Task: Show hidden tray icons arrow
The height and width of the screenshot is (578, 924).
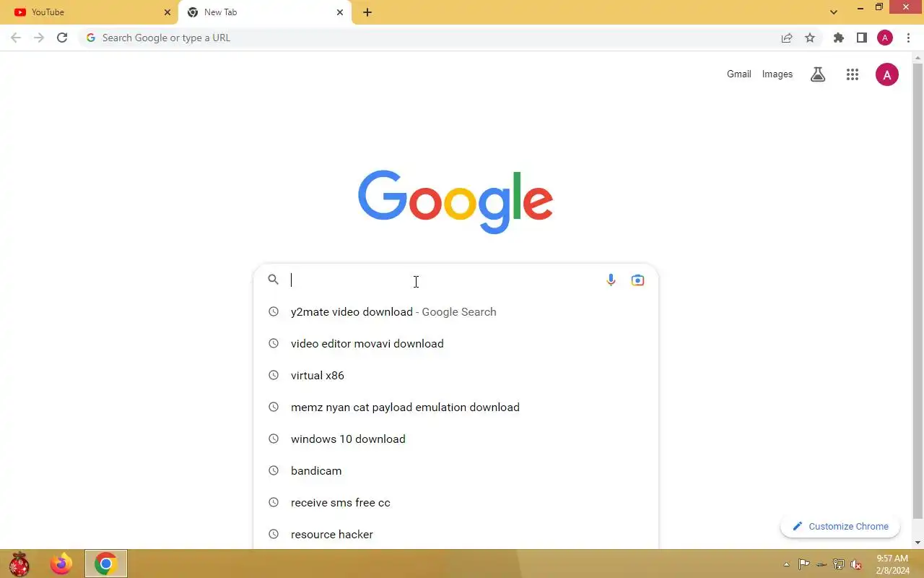Action: point(786,564)
